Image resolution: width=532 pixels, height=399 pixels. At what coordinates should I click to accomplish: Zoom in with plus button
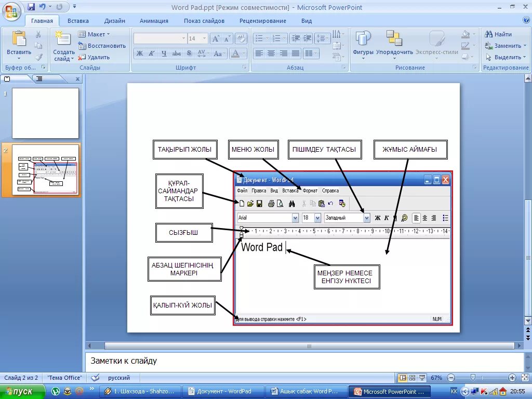pos(512,378)
